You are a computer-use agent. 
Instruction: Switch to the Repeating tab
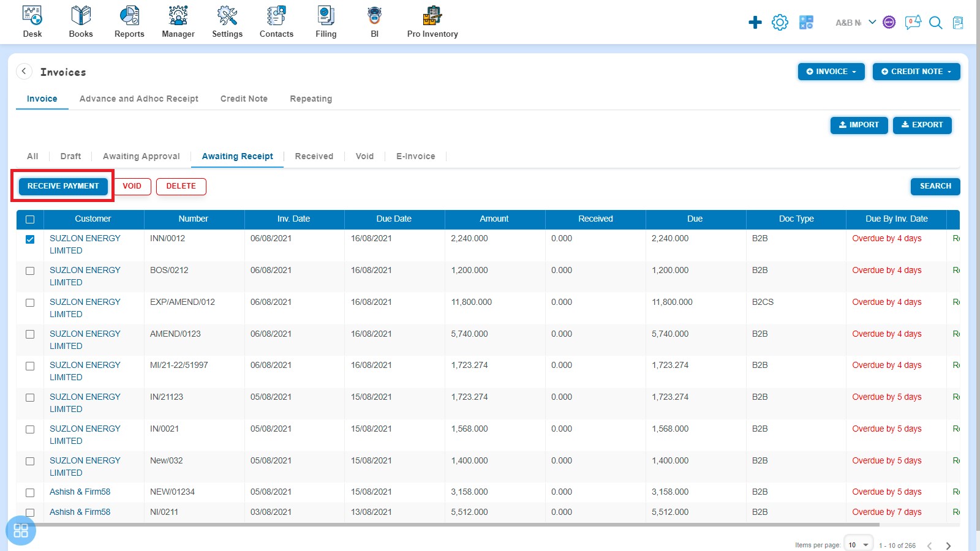pyautogui.click(x=311, y=99)
